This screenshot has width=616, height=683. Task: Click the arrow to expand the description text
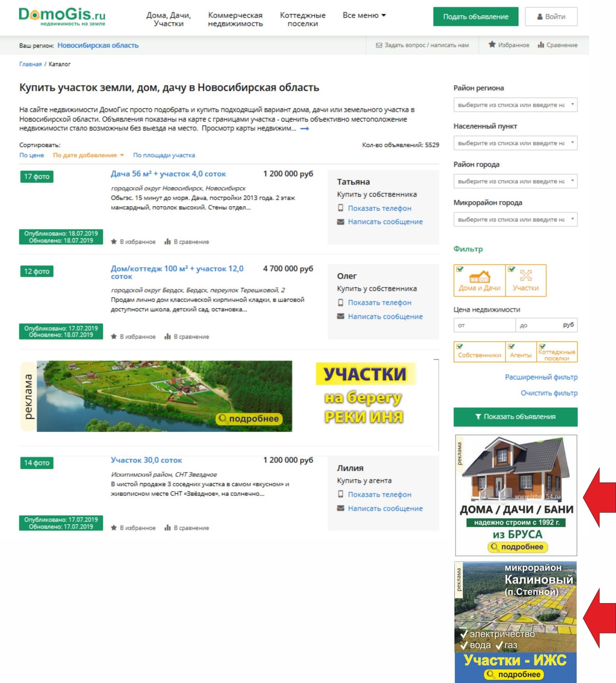click(305, 129)
